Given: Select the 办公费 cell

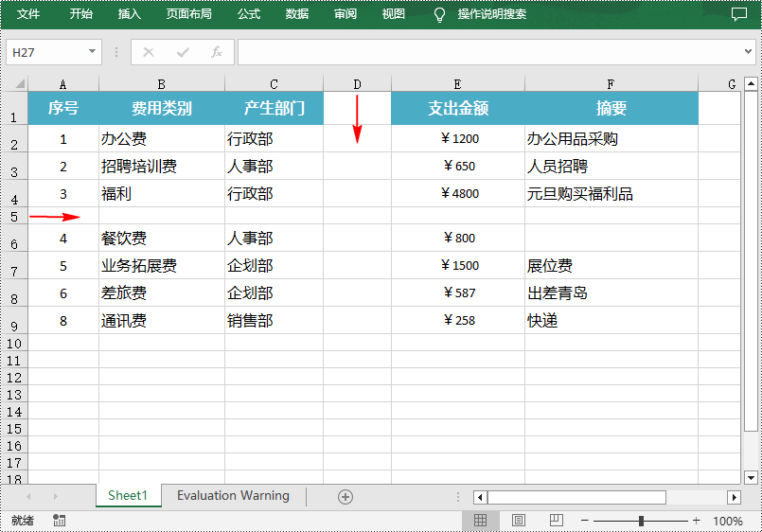Looking at the screenshot, I should (x=162, y=138).
